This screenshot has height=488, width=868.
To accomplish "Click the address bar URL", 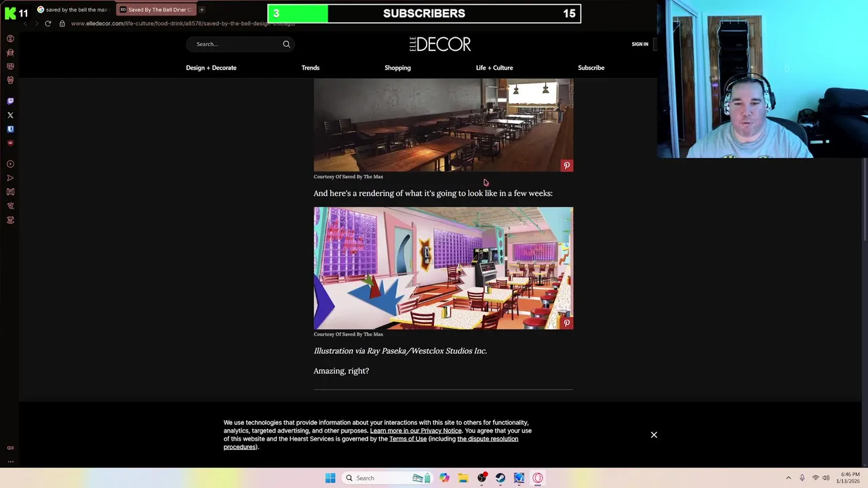I will [183, 24].
